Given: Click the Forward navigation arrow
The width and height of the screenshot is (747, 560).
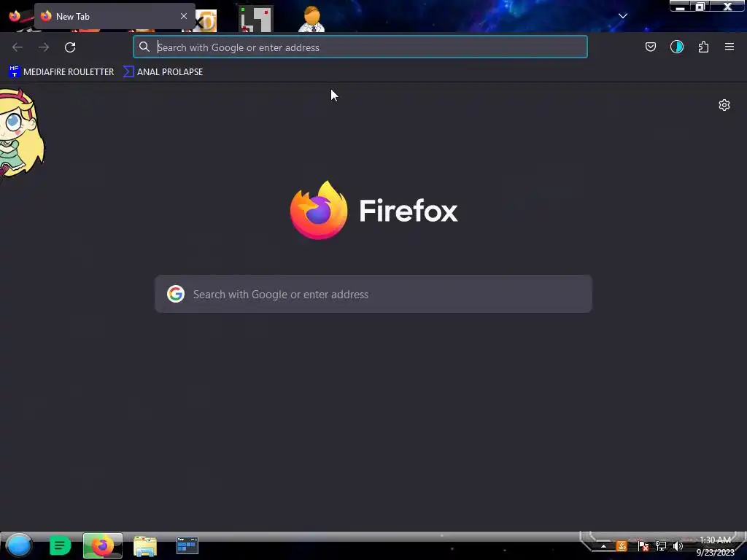Looking at the screenshot, I should click(x=44, y=47).
